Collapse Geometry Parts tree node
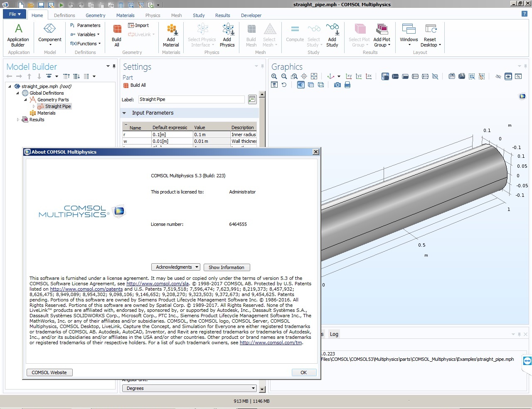 click(25, 100)
